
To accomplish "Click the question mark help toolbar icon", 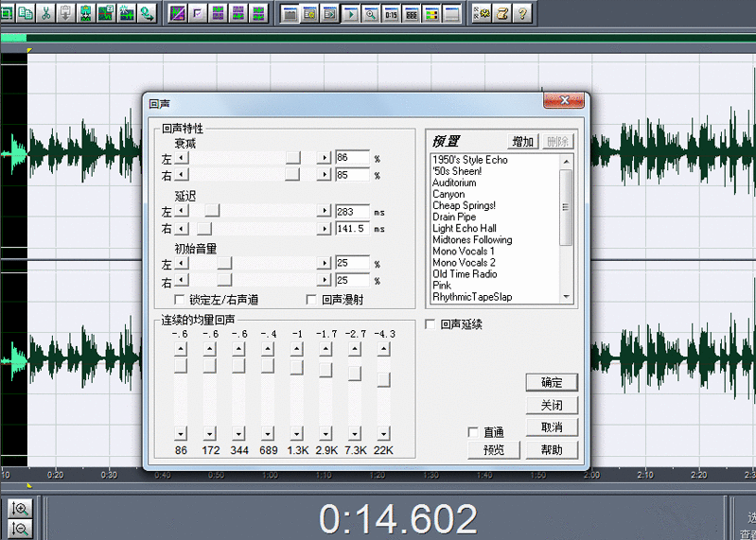I will point(522,13).
